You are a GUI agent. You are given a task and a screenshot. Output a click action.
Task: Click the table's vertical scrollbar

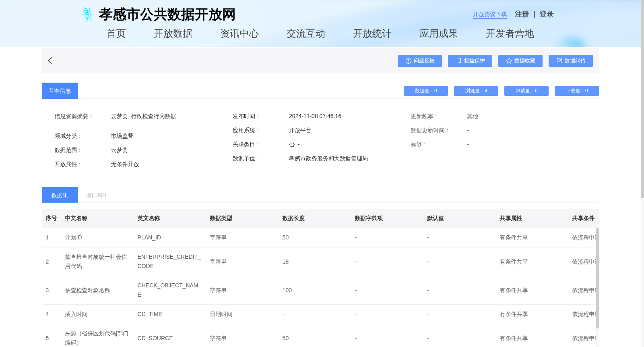point(597,278)
